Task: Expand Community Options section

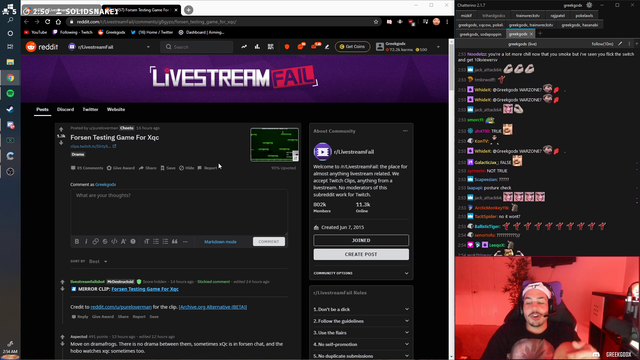Action: click(x=361, y=273)
